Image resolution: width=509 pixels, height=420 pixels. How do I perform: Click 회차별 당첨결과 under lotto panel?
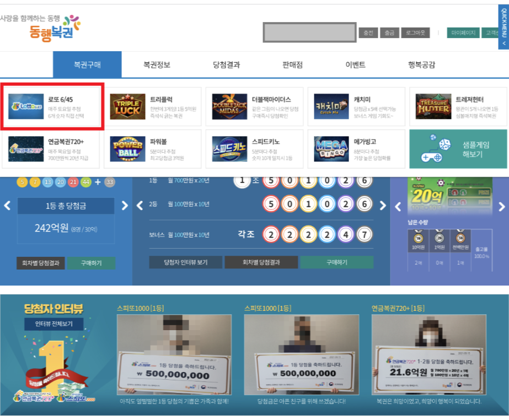coord(41,263)
